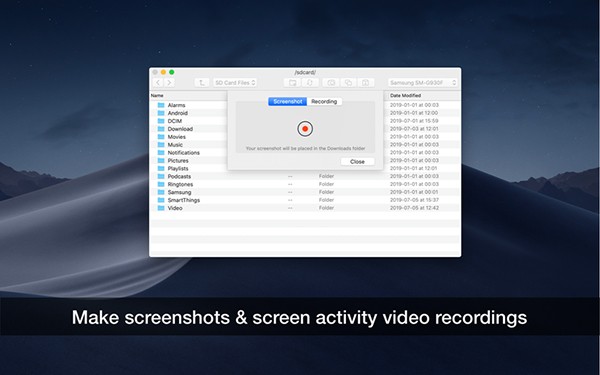This screenshot has height=375, width=600.
Task: Click the copy toolbar icon with overlapping squares
Action: [348, 83]
